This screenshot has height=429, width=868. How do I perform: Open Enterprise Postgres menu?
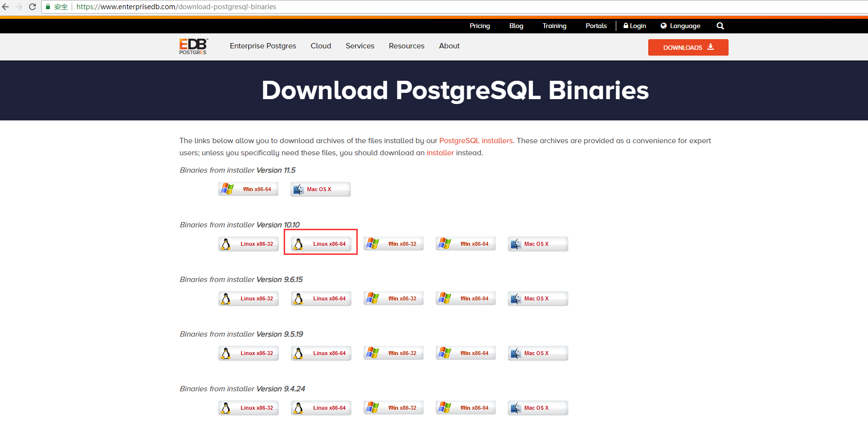263,46
